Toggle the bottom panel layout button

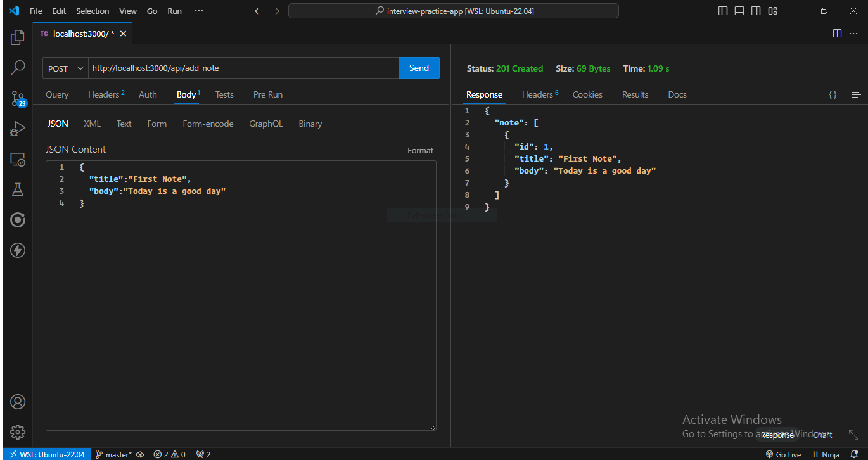[x=739, y=11]
